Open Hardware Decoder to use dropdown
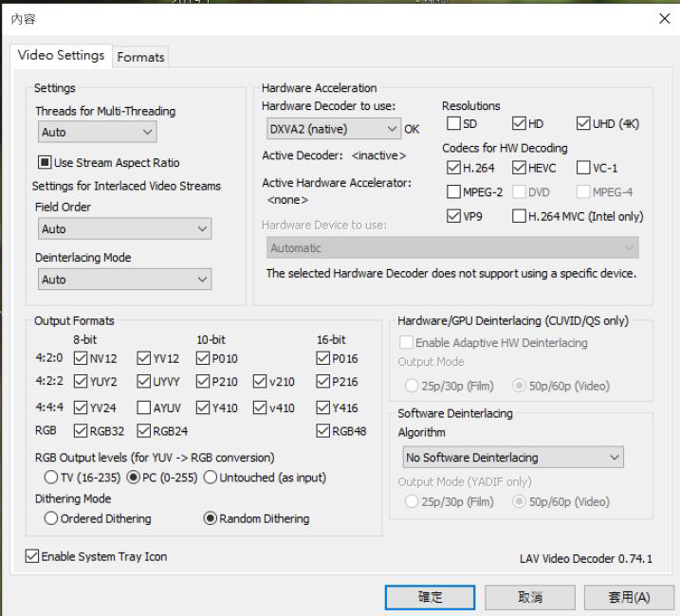The height and width of the screenshot is (616, 680). (332, 128)
